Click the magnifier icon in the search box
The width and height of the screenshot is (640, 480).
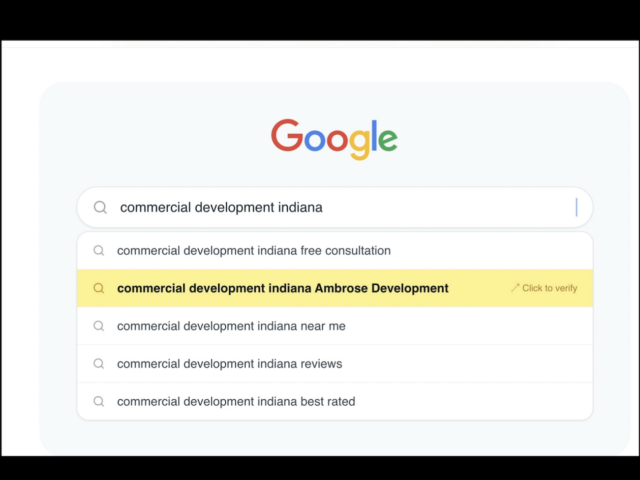100,207
